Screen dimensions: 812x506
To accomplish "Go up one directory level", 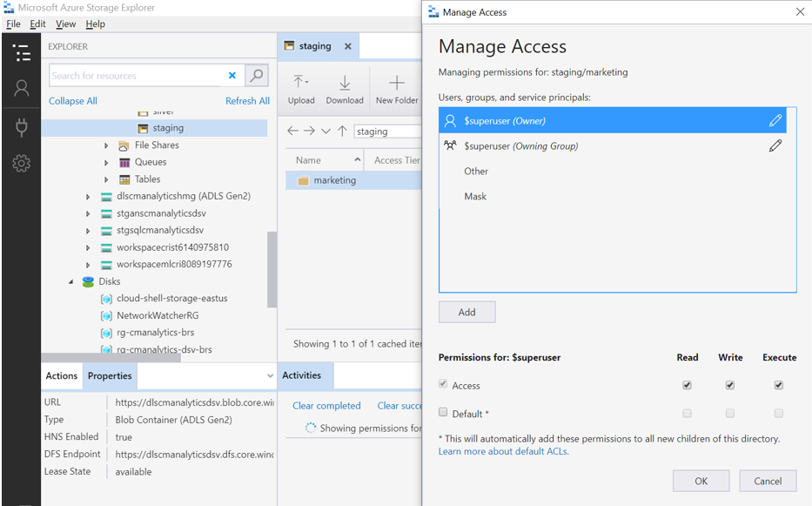I will [342, 131].
